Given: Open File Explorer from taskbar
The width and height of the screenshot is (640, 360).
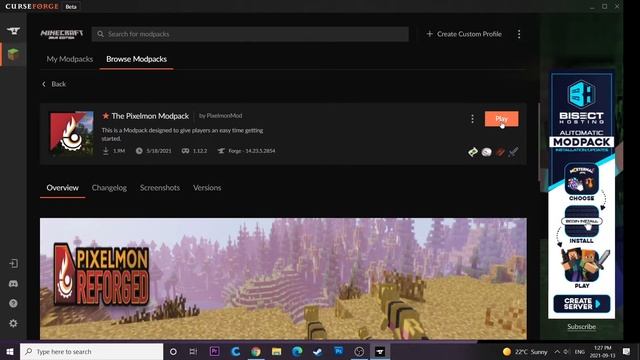Looking at the screenshot, I should tap(277, 351).
